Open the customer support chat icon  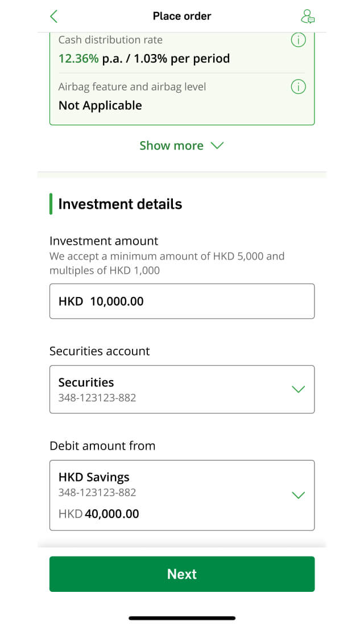point(307,17)
